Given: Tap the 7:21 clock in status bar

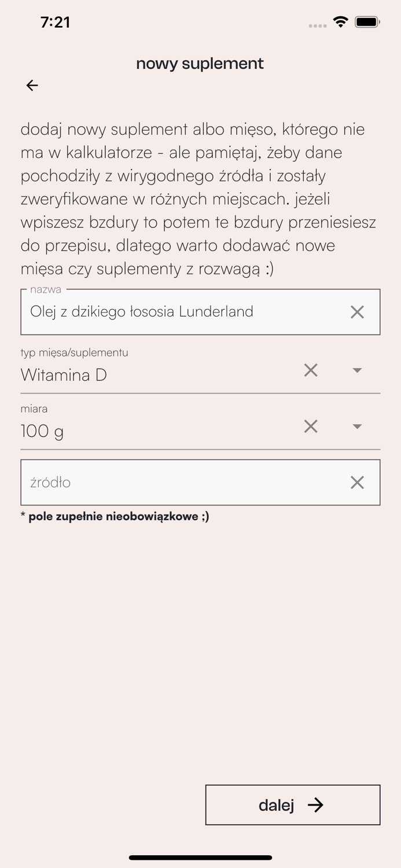Looking at the screenshot, I should point(56,23).
